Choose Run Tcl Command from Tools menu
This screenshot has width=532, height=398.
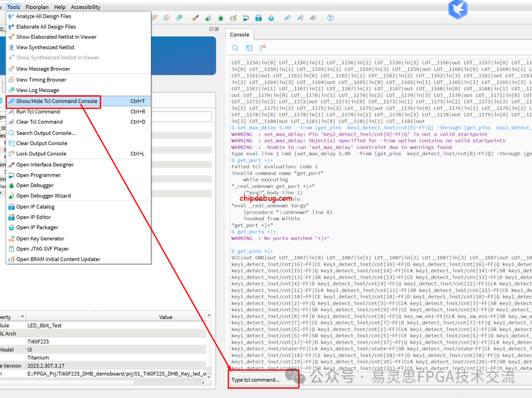pyautogui.click(x=38, y=111)
